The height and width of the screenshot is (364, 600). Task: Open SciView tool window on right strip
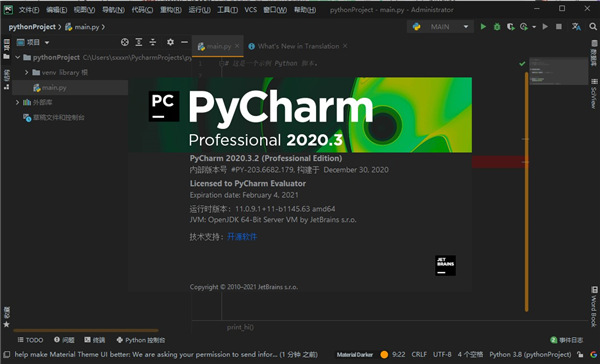pos(594,94)
